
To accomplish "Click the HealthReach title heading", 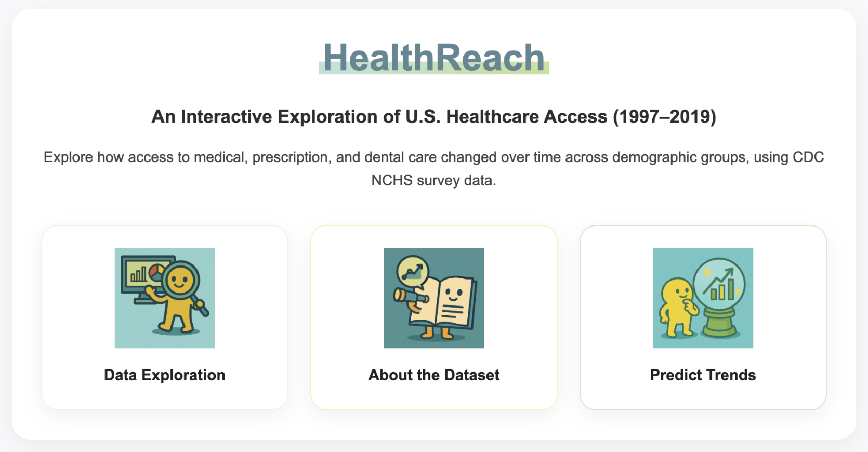I will point(433,57).
